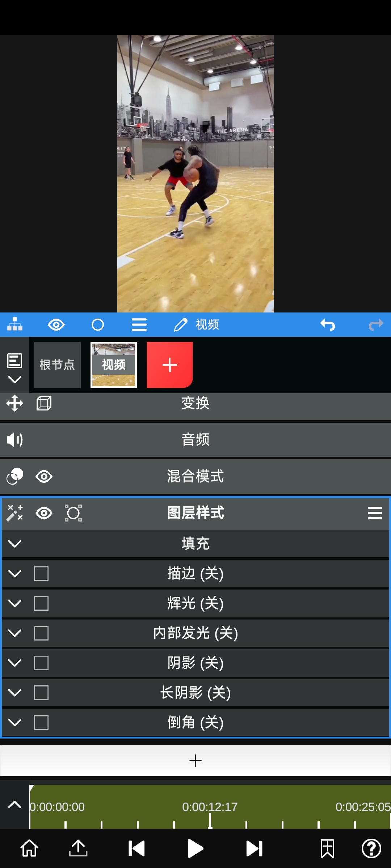
Task: Toggle the preview eye in blue toolbar
Action: [x=56, y=324]
